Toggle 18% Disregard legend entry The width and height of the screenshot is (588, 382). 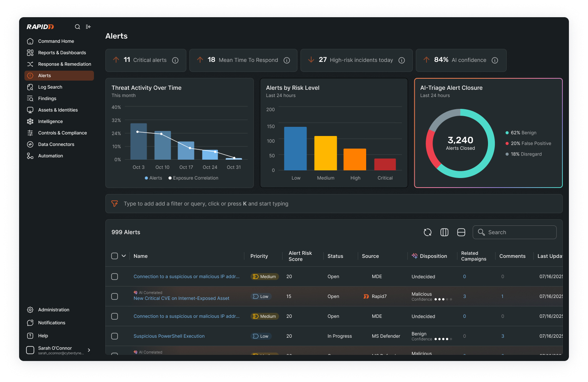(x=524, y=154)
